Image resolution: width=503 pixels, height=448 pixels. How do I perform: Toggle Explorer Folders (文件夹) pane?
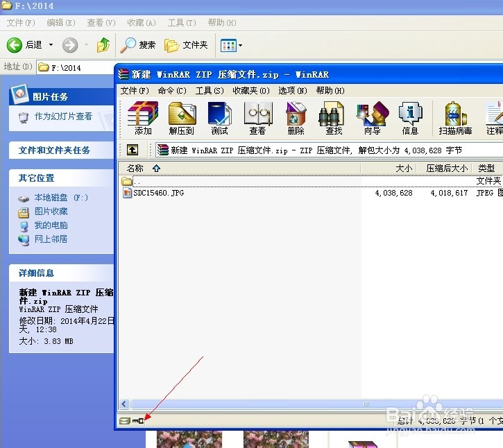[x=186, y=45]
